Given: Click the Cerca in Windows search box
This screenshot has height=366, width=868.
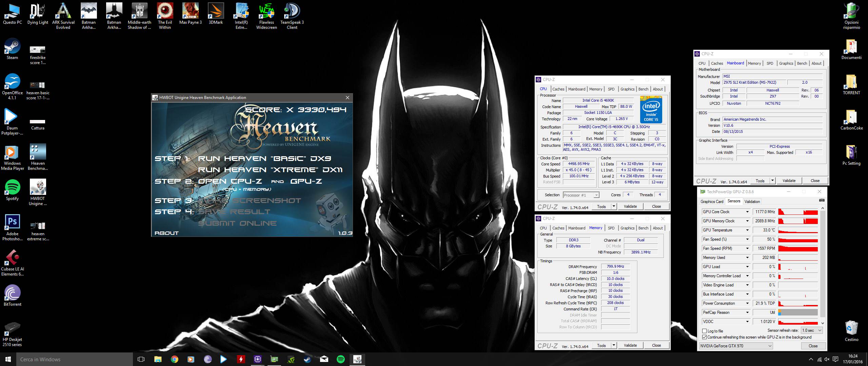Looking at the screenshot, I should 75,359.
